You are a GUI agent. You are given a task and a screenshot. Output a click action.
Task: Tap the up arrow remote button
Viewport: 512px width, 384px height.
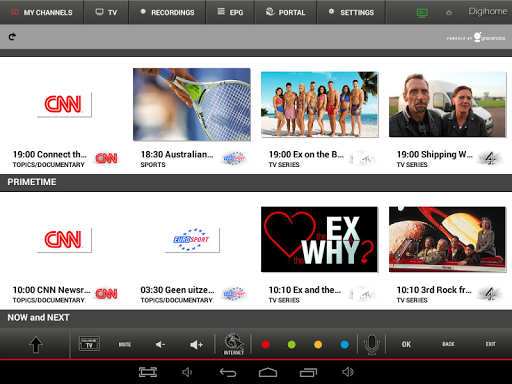36,344
